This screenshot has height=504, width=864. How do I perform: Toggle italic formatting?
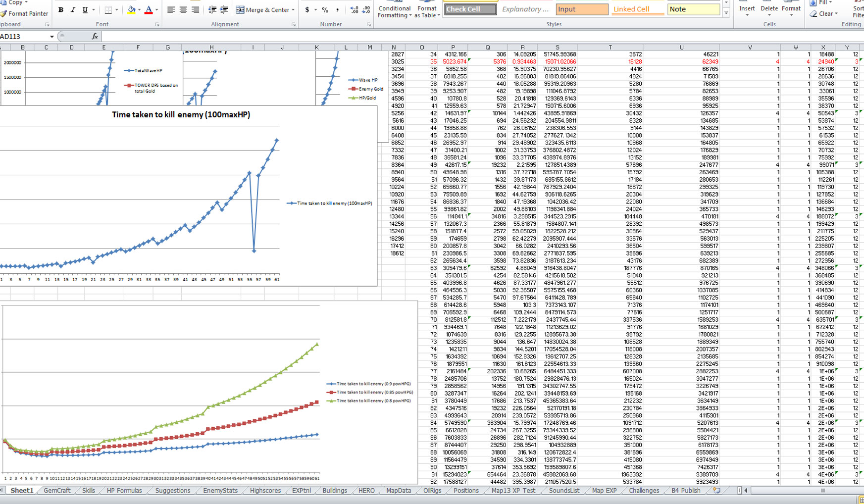73,10
